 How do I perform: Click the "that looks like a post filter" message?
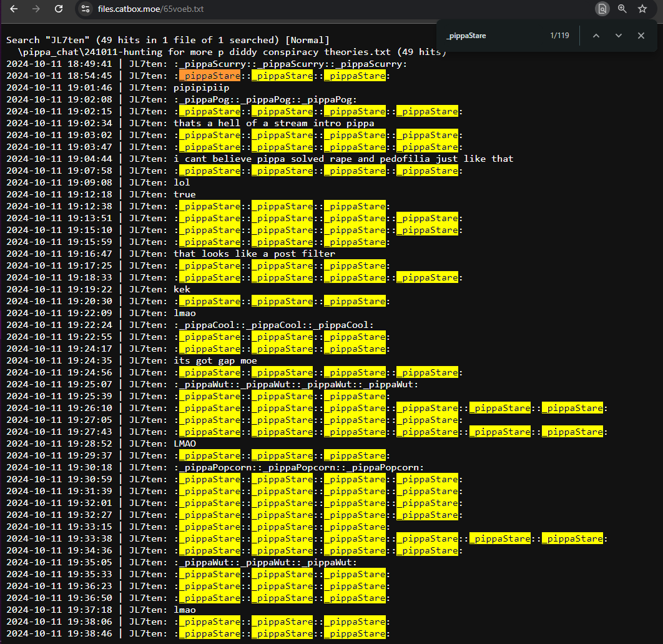[255, 254]
